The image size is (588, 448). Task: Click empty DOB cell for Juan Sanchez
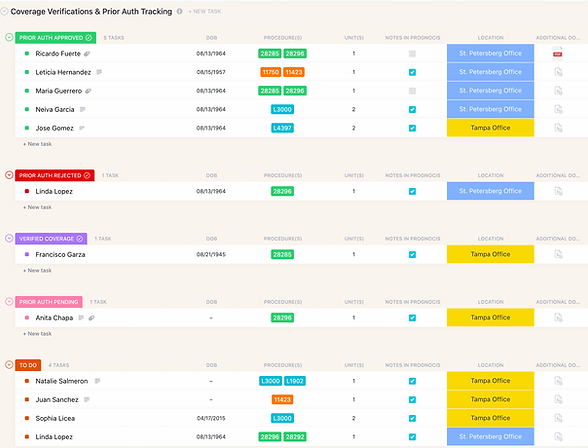click(211, 400)
